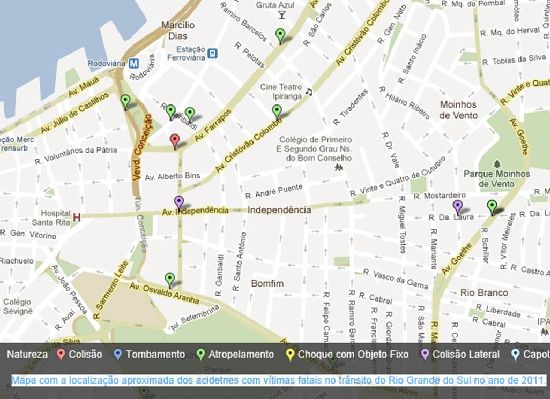Click the Rio Branco neighborhood label

point(484,292)
